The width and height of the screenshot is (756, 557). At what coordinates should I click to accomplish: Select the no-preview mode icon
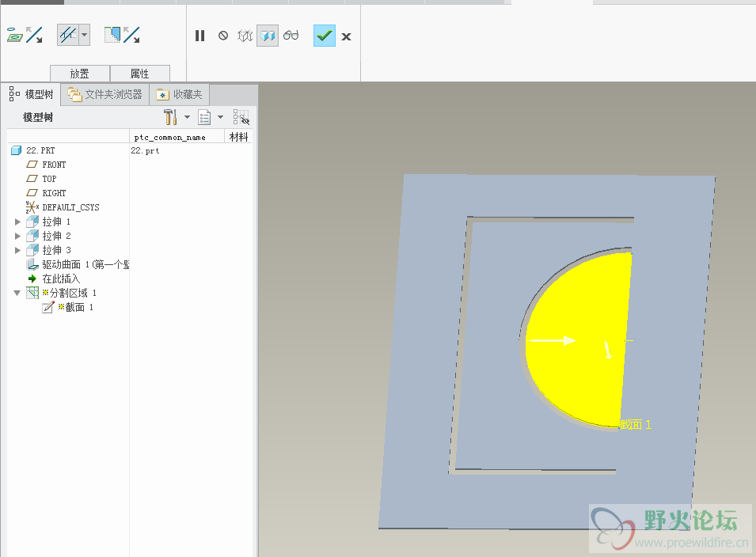222,36
